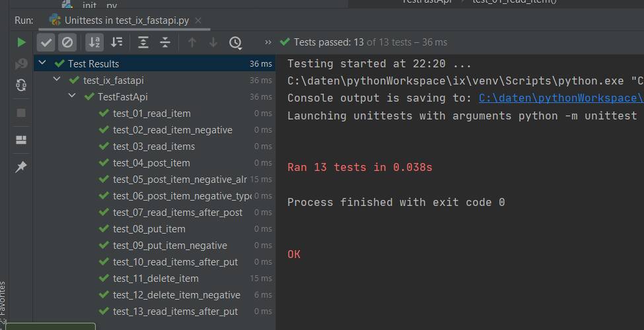Open the Favorites tool window tab
The width and height of the screenshot is (644, 330).
point(3,303)
